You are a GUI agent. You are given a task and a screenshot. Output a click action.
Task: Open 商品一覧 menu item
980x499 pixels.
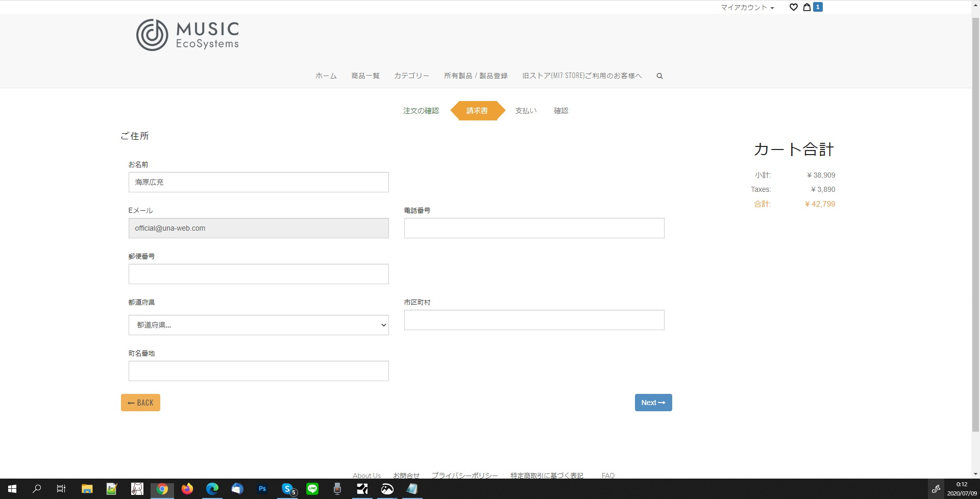(x=365, y=76)
